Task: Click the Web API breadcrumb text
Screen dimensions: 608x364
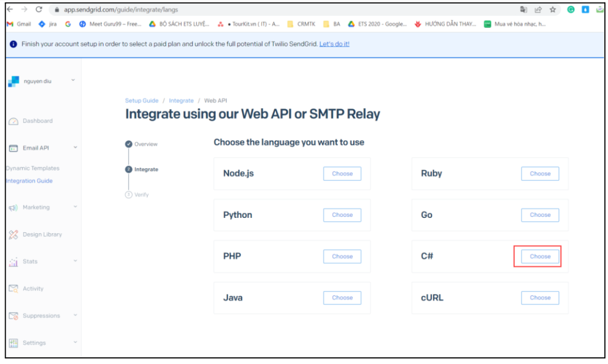Action: tap(216, 101)
